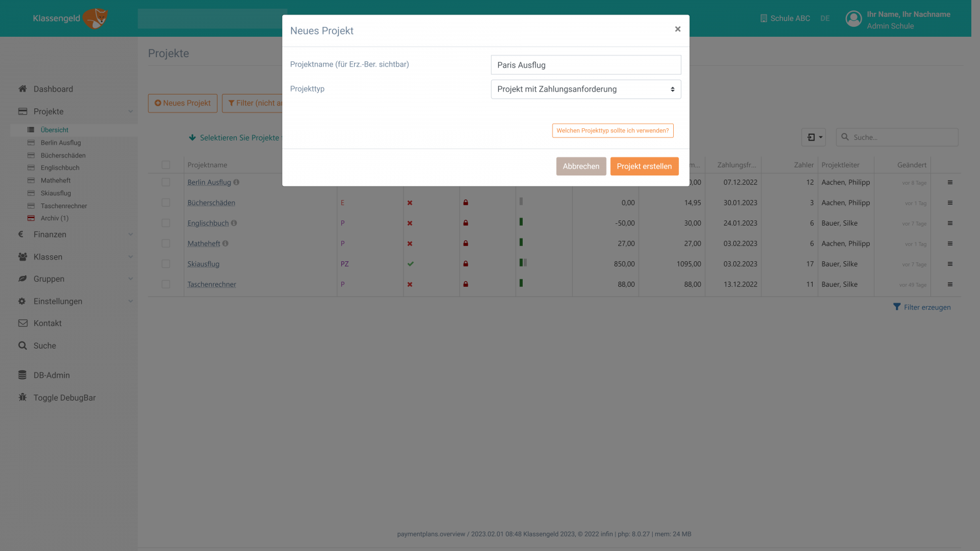Click the Projektname input field

coord(586,65)
